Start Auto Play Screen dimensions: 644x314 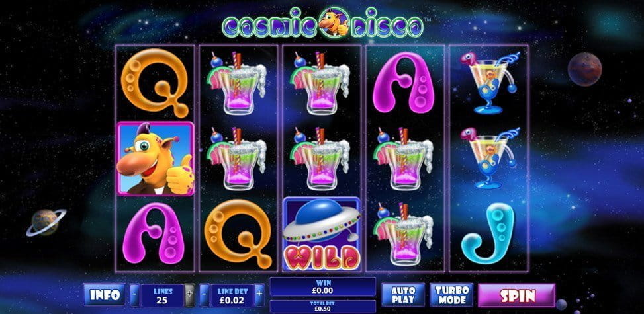coord(403,295)
